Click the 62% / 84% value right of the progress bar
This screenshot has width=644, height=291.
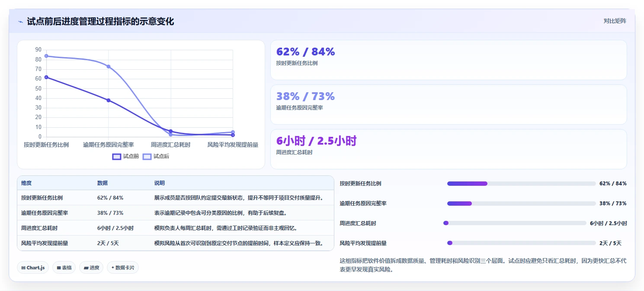point(613,184)
